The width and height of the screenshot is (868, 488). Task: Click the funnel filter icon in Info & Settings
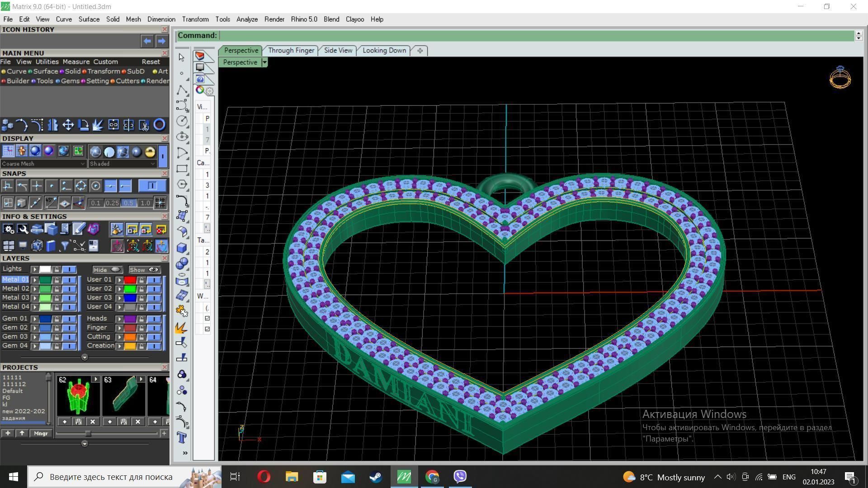pos(65,246)
